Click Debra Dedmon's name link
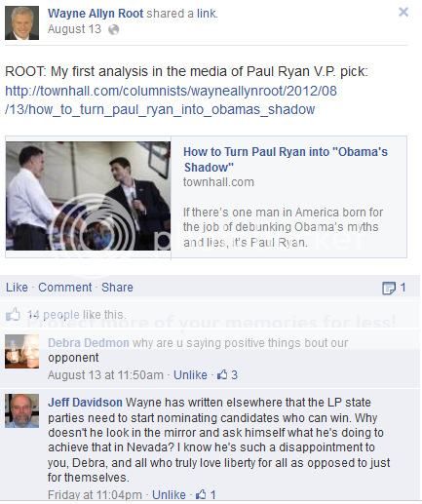The width and height of the screenshot is (422, 504). pyautogui.click(x=89, y=343)
